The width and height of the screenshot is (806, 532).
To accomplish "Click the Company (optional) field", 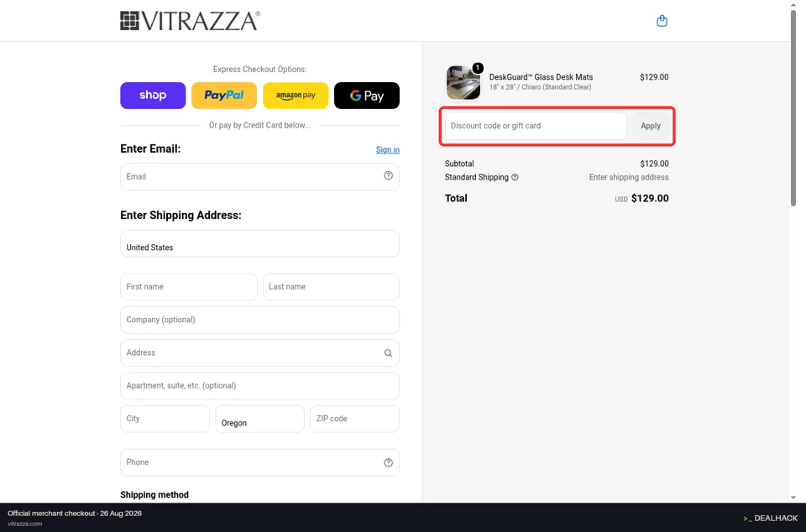I will point(259,320).
